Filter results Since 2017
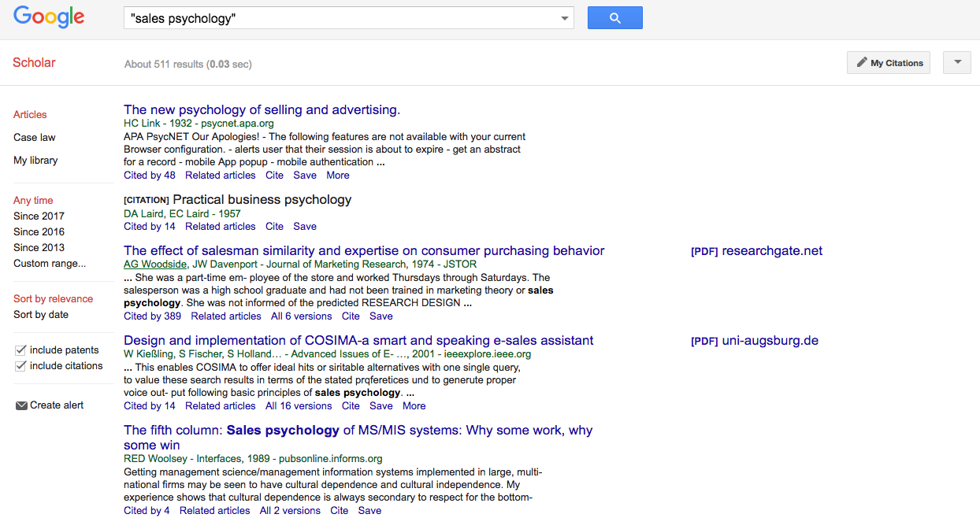This screenshot has height=529, width=980. click(39, 216)
